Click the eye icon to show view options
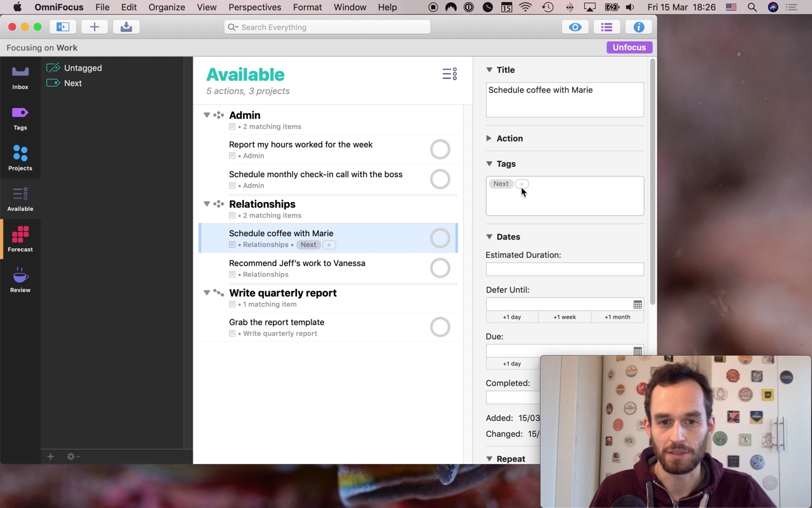812x508 pixels. [x=575, y=27]
